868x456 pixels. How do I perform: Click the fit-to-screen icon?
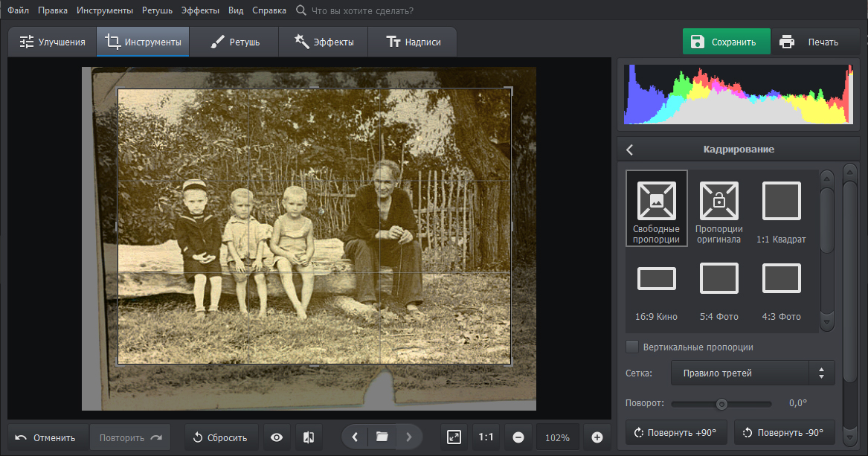454,437
